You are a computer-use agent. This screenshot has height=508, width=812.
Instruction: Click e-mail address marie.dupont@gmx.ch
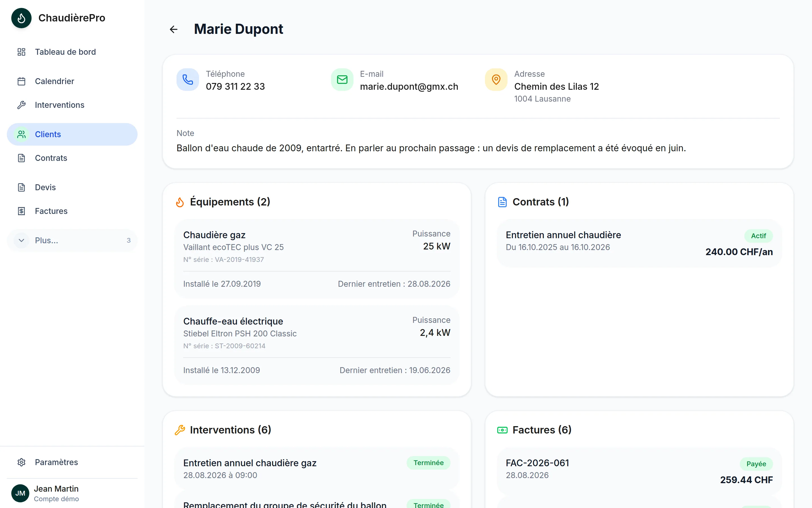click(x=409, y=87)
